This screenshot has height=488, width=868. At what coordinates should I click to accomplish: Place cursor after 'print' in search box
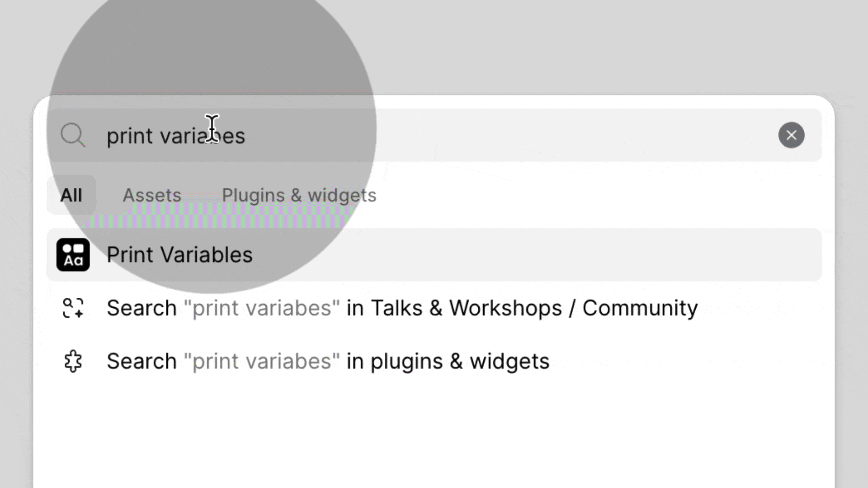click(154, 136)
